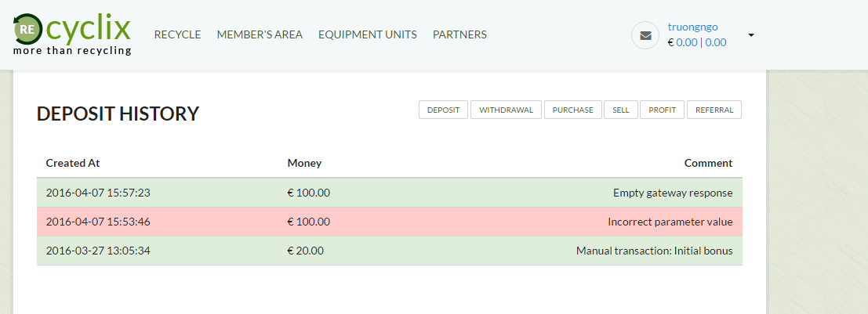The width and height of the screenshot is (868, 314).
Task: Click the Recyclix logo icon
Action: [x=27, y=30]
